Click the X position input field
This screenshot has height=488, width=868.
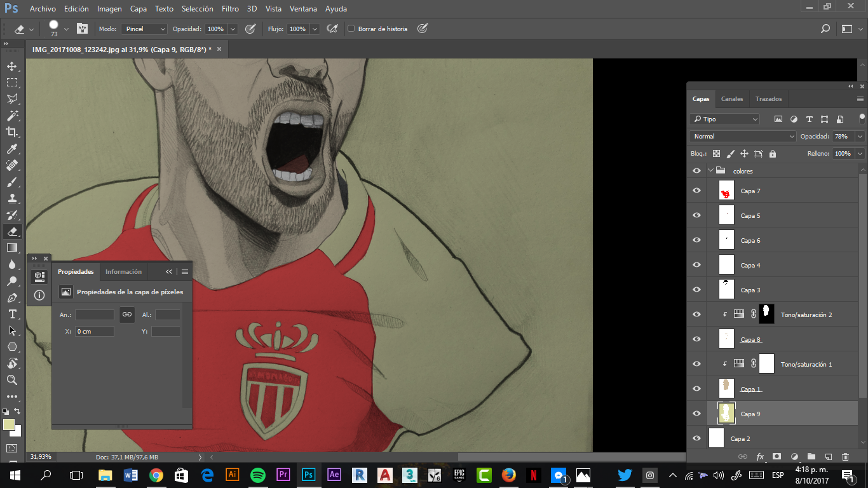[95, 331]
